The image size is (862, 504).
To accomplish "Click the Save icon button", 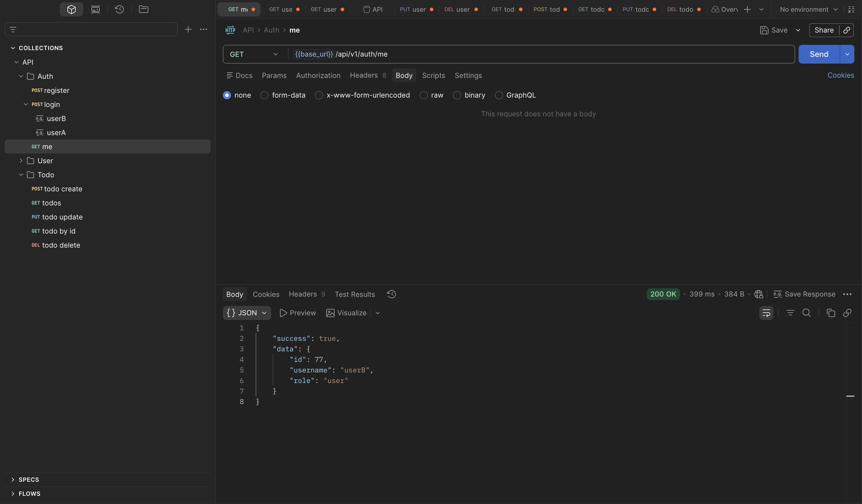I will point(774,30).
